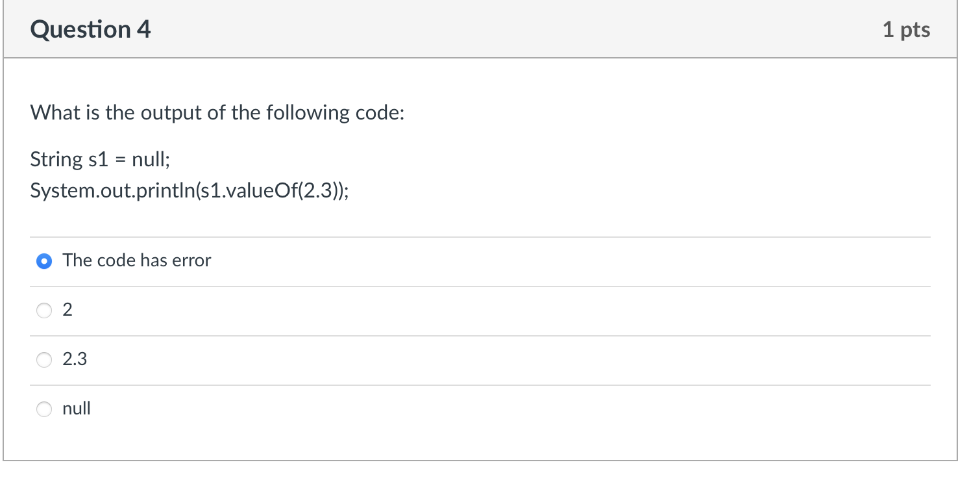Pick the 2.3 answer radio button
The width and height of the screenshot is (980, 482).
pyautogui.click(x=44, y=359)
